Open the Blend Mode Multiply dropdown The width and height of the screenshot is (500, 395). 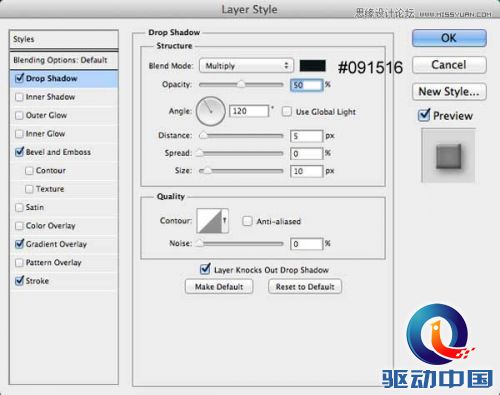point(246,66)
